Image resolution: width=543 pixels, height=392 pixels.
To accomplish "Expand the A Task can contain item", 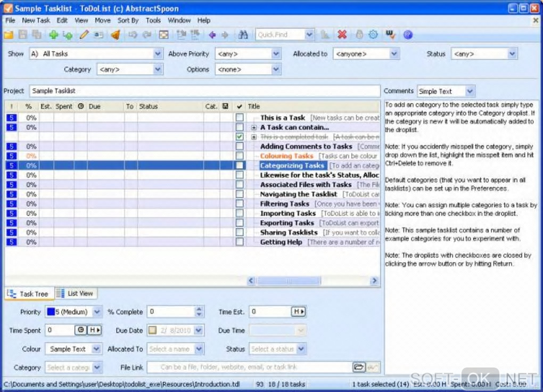I will click(254, 127).
